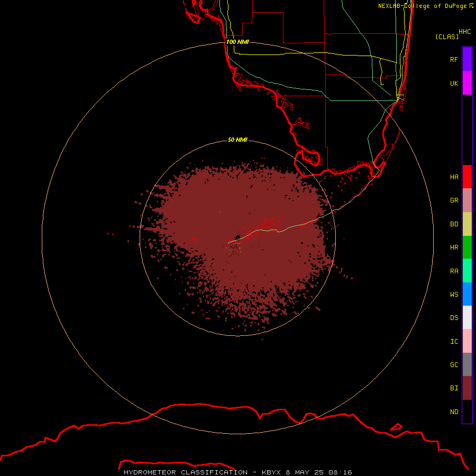Click the black ND legend swatch
Screen dimensions: 476x476
click(x=467, y=411)
